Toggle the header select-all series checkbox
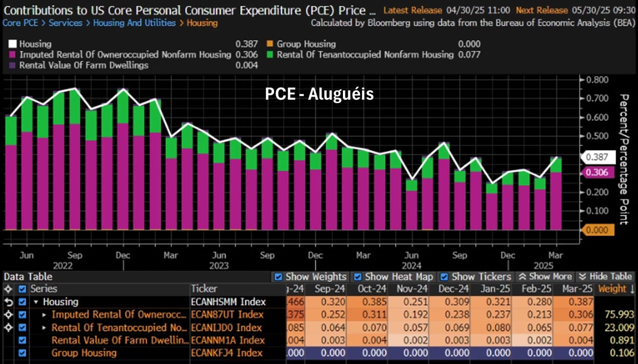 [22, 289]
